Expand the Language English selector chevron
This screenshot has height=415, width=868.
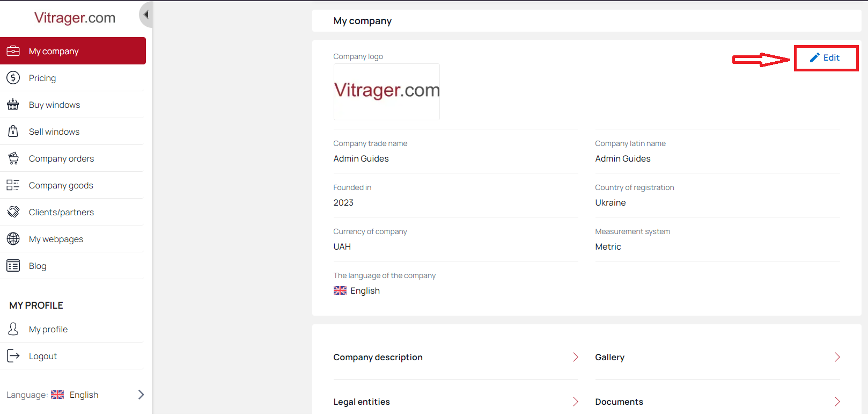coord(141,395)
